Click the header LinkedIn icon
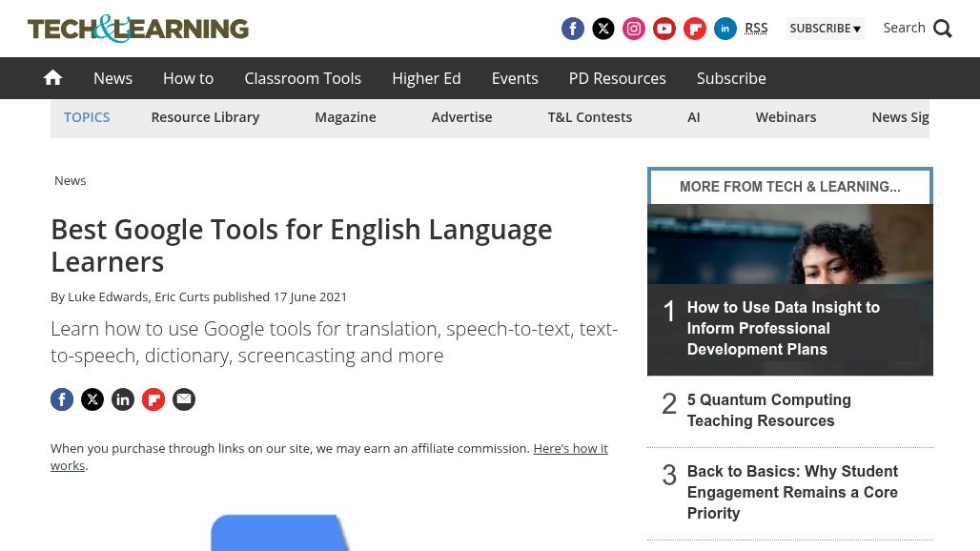The height and width of the screenshot is (551, 980). pyautogui.click(x=725, y=29)
